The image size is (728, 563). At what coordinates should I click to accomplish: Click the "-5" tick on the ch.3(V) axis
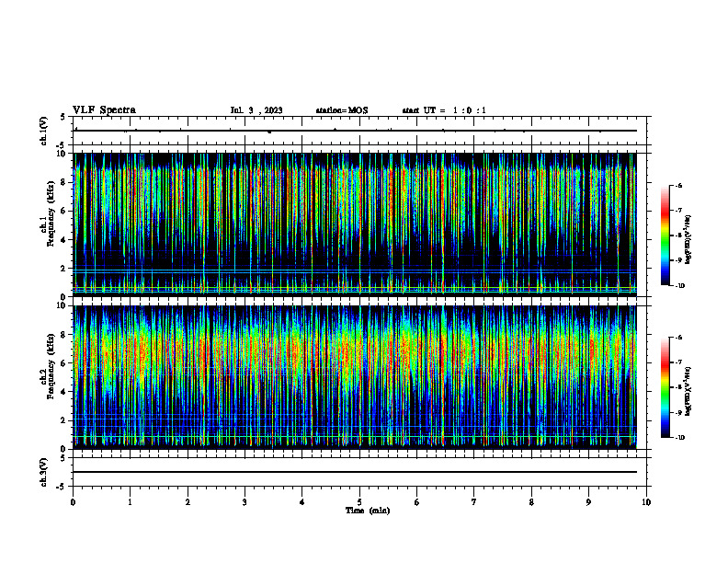[61, 487]
